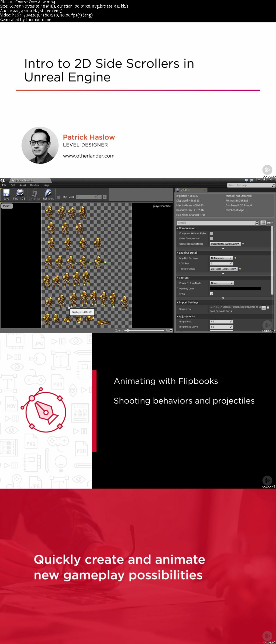The image size is (276, 644).
Task: Click the Reimport toolbar icon
Action: click(x=48, y=193)
